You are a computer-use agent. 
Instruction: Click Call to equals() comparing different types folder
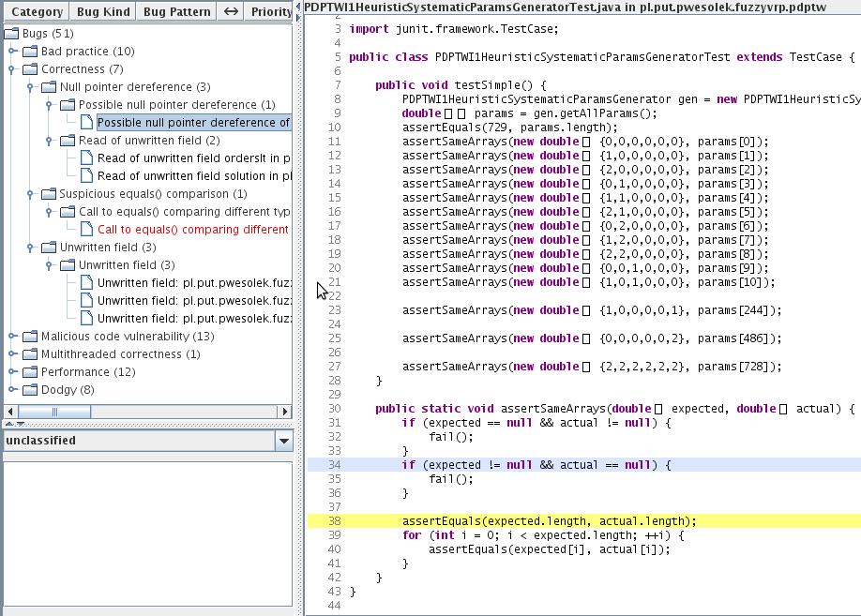(184, 212)
